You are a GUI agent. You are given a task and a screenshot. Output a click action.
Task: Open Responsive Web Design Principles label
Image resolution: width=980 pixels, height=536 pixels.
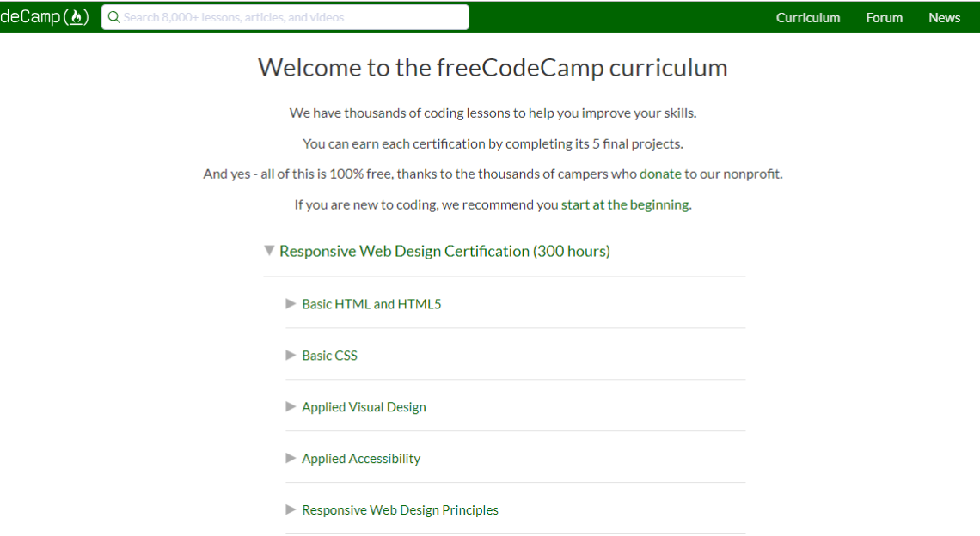400,510
